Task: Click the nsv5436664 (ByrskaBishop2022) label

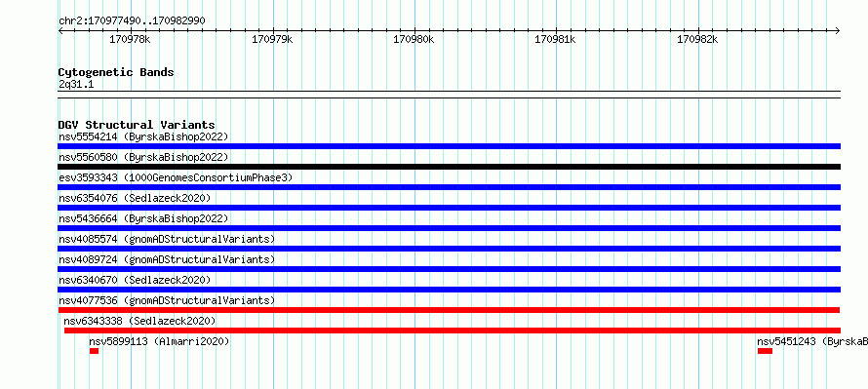Action: 143,218
